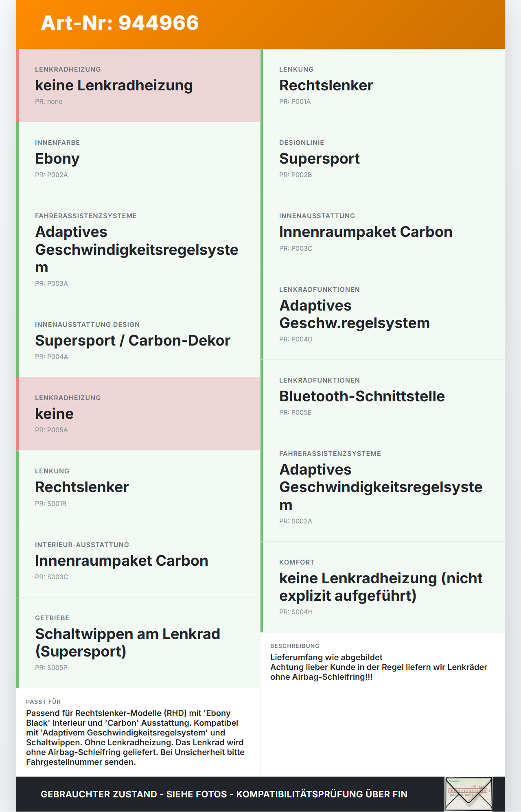Click the 'Passt für' compatibility paragraph
This screenshot has height=812, width=521.
pyautogui.click(x=136, y=738)
